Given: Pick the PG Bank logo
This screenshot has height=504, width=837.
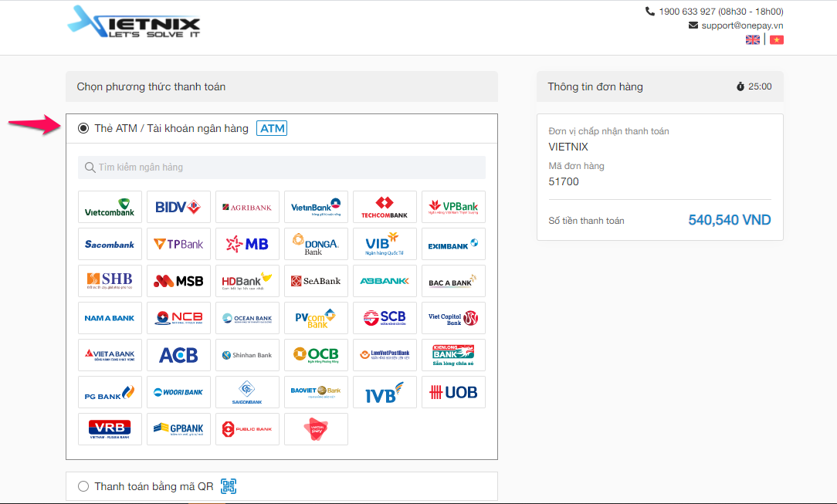Looking at the screenshot, I should click(x=110, y=393).
